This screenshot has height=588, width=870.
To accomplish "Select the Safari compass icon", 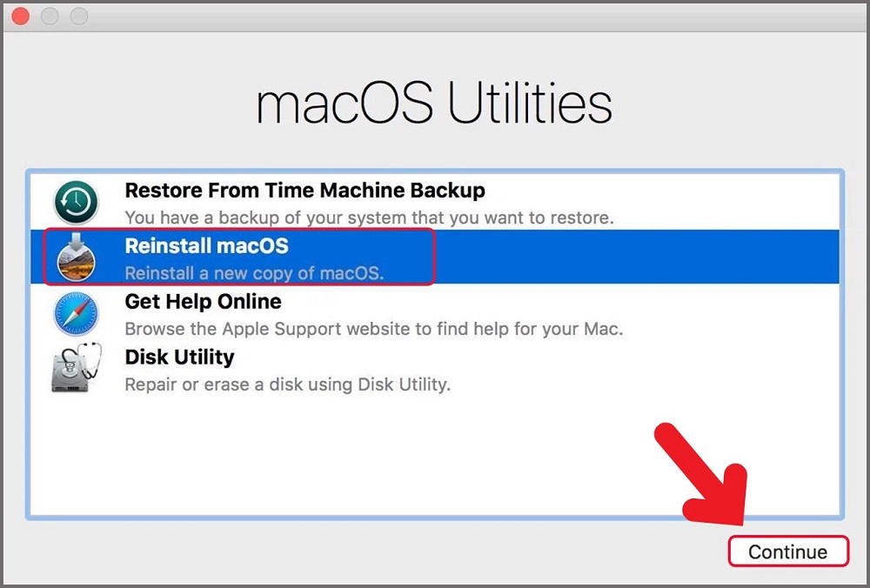I will point(76,313).
